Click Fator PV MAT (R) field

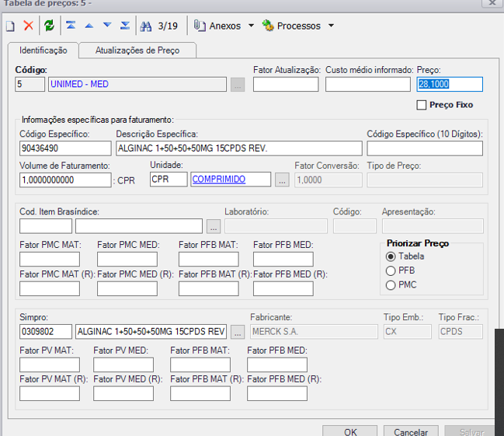50,393
